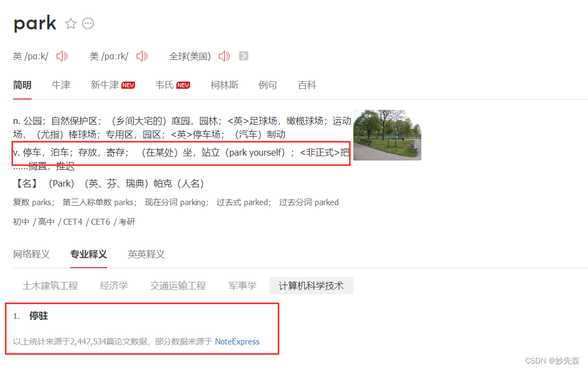588x370 pixels.
Task: Open the more options ellipsis icon
Action: click(88, 23)
